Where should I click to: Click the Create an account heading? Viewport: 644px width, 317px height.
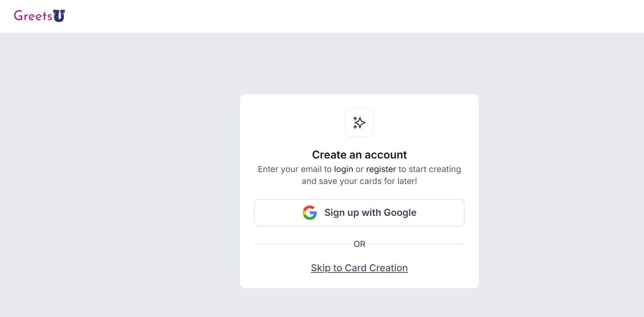(x=359, y=155)
